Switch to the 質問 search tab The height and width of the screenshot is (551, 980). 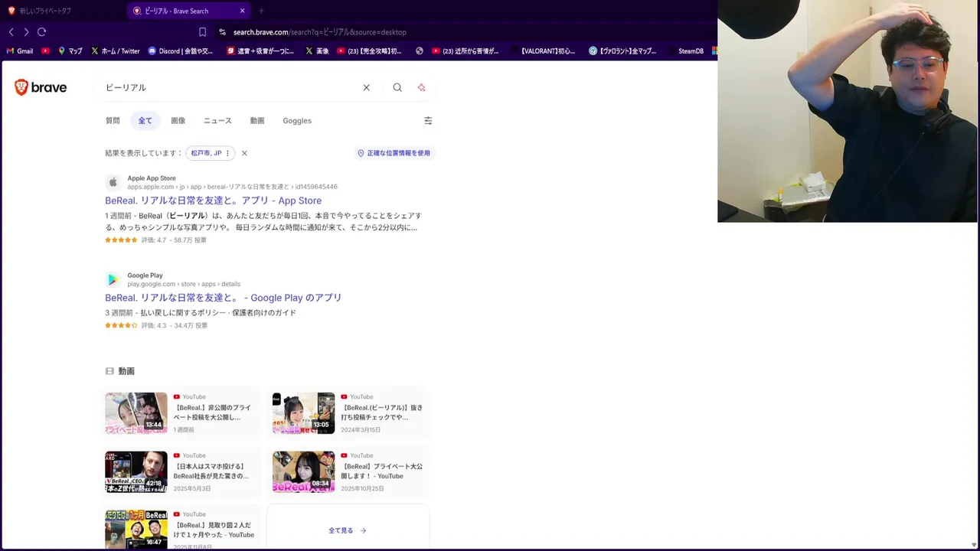click(x=113, y=120)
